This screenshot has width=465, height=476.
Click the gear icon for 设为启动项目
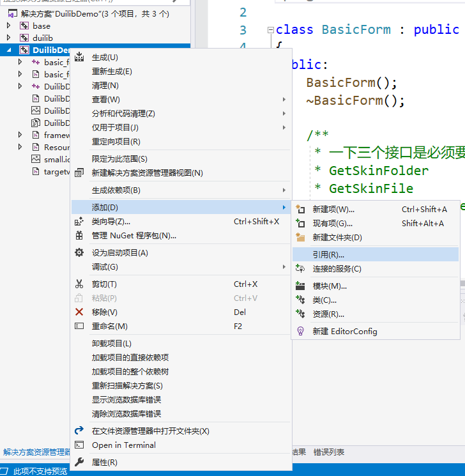79,252
